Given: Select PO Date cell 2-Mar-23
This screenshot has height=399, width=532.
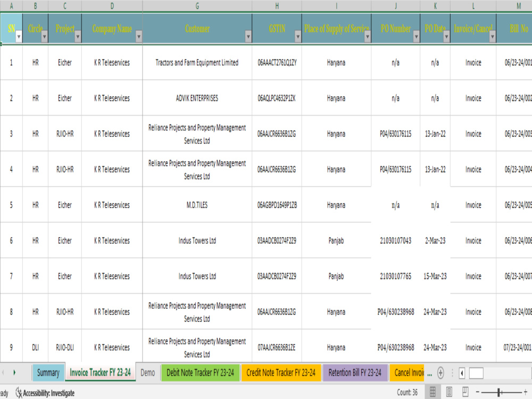Looking at the screenshot, I should (x=435, y=240).
